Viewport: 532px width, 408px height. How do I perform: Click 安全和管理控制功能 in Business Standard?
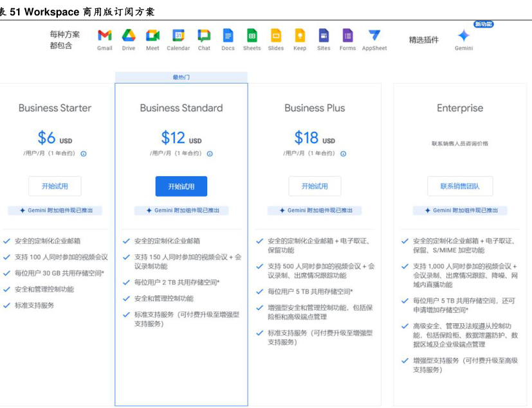pyautogui.click(x=164, y=299)
